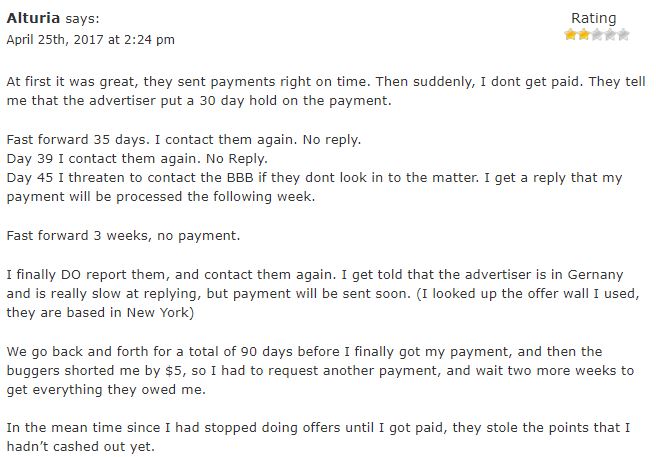Click the "buggers shorted me by $5" line

pos(320,371)
